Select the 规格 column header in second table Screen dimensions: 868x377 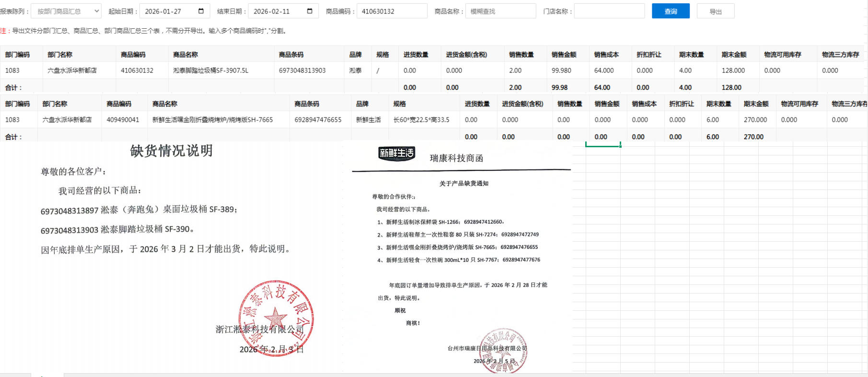pos(399,104)
